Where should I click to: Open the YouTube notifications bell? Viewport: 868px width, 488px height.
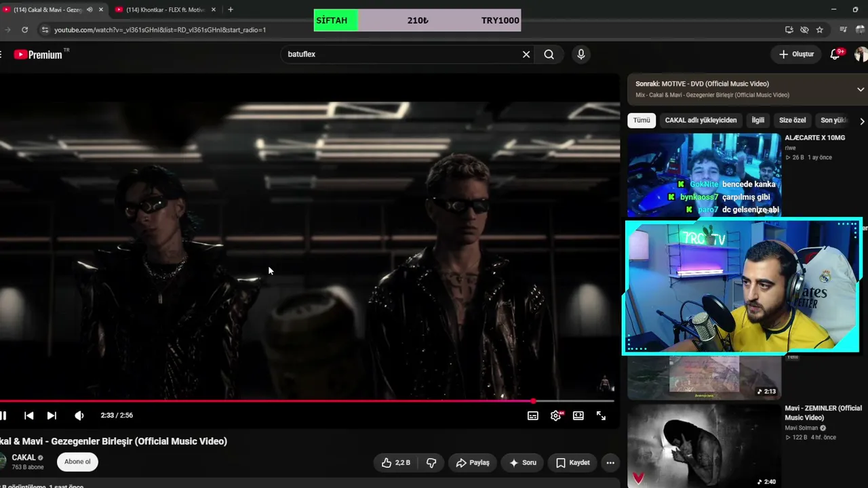click(x=835, y=54)
